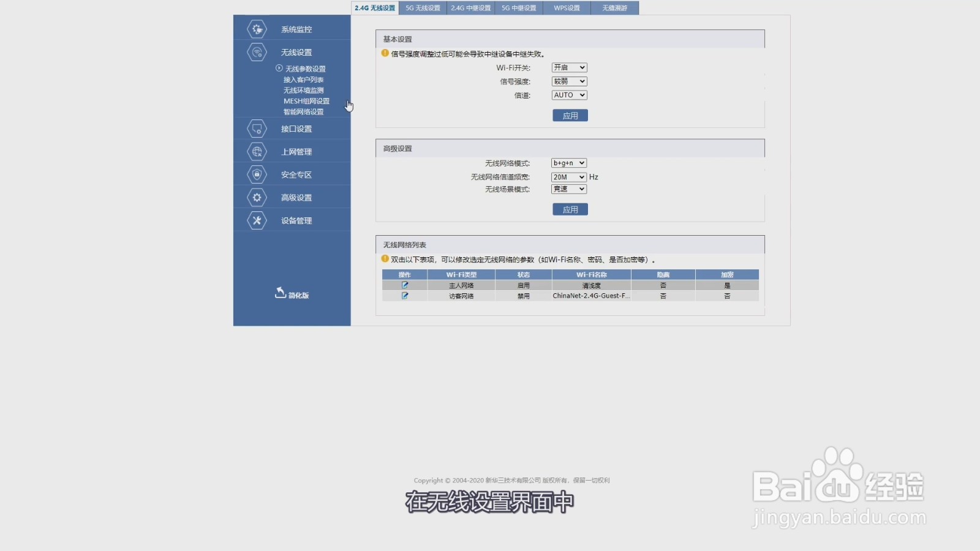Open 无线环境监测 submenu link

point(303,90)
